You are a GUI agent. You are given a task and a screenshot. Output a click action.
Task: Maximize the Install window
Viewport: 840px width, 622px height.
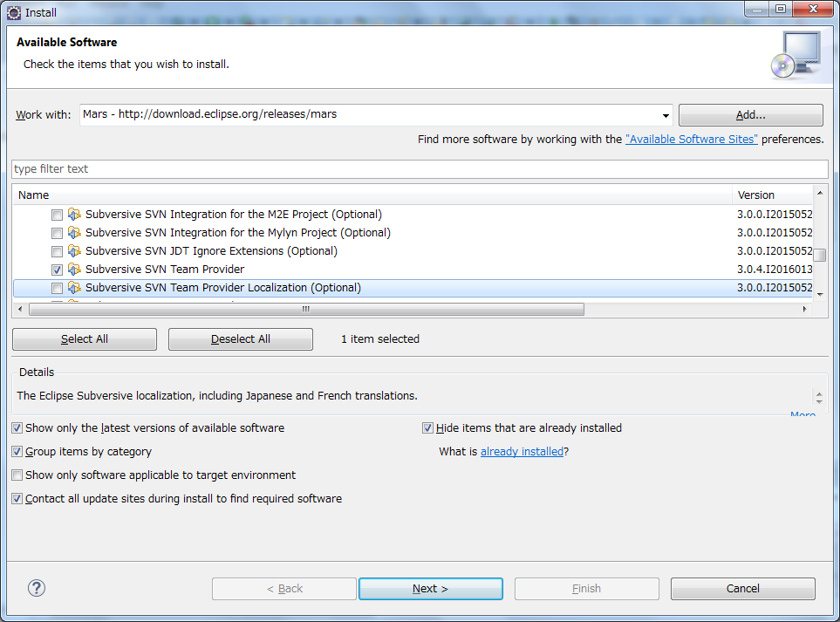(x=781, y=10)
